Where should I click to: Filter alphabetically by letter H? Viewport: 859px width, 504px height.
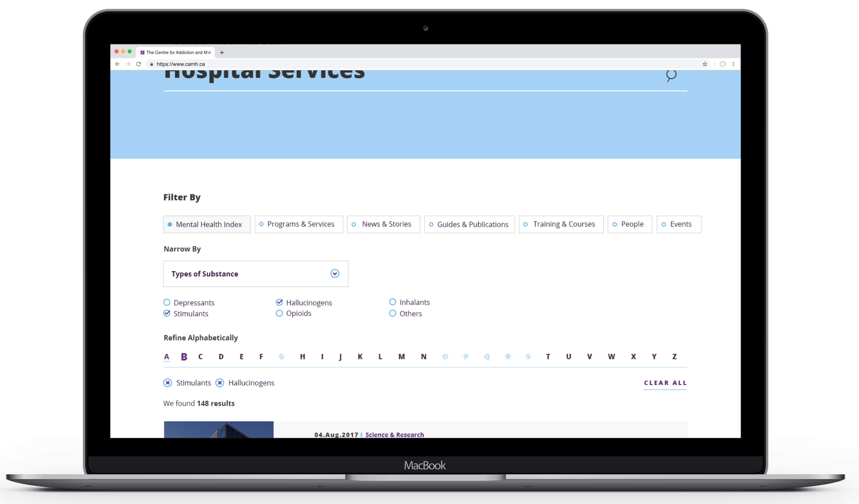click(302, 357)
